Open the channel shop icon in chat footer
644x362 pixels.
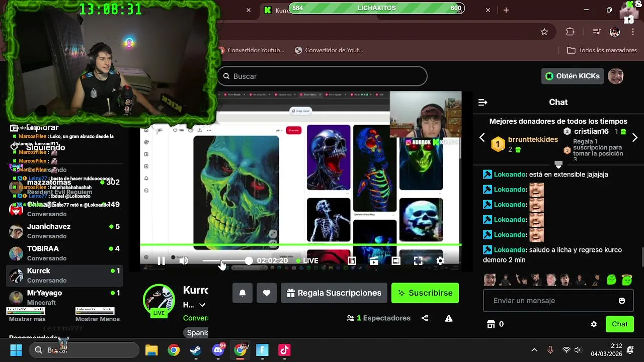[491, 324]
